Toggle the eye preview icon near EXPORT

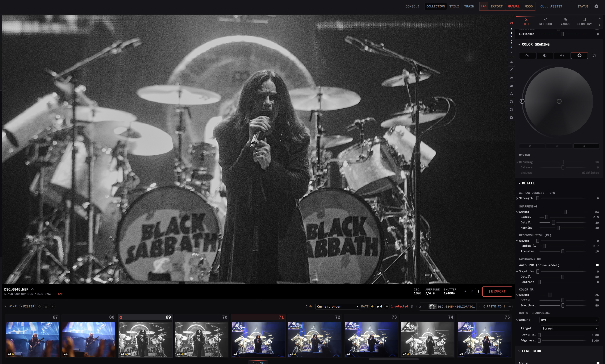tap(465, 291)
